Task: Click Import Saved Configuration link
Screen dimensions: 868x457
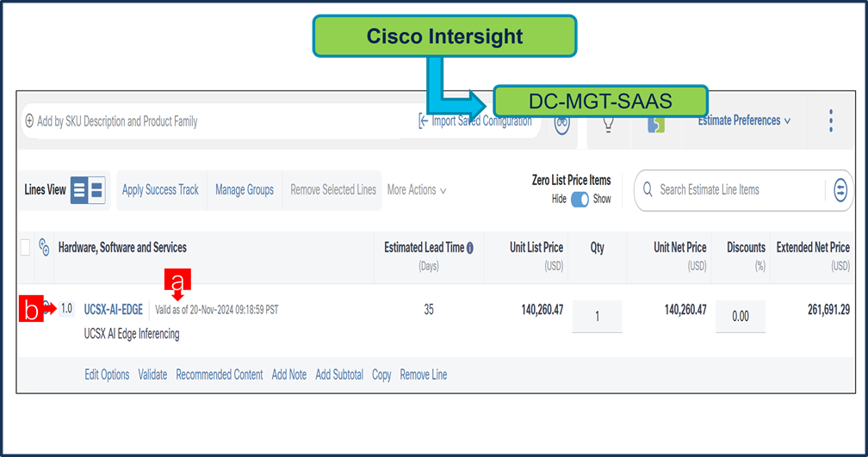Action: (475, 120)
